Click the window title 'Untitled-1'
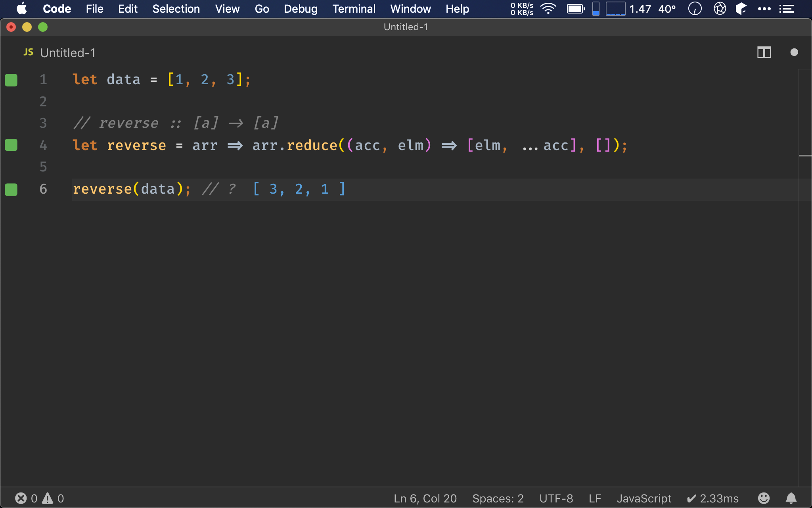 click(406, 27)
